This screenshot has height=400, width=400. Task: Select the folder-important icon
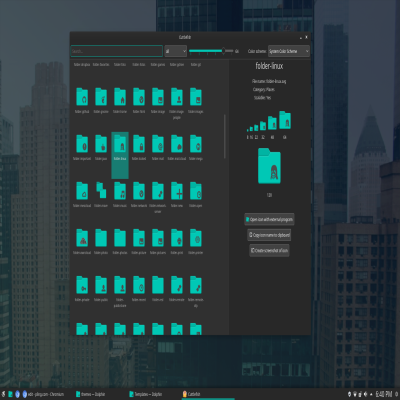(82, 144)
